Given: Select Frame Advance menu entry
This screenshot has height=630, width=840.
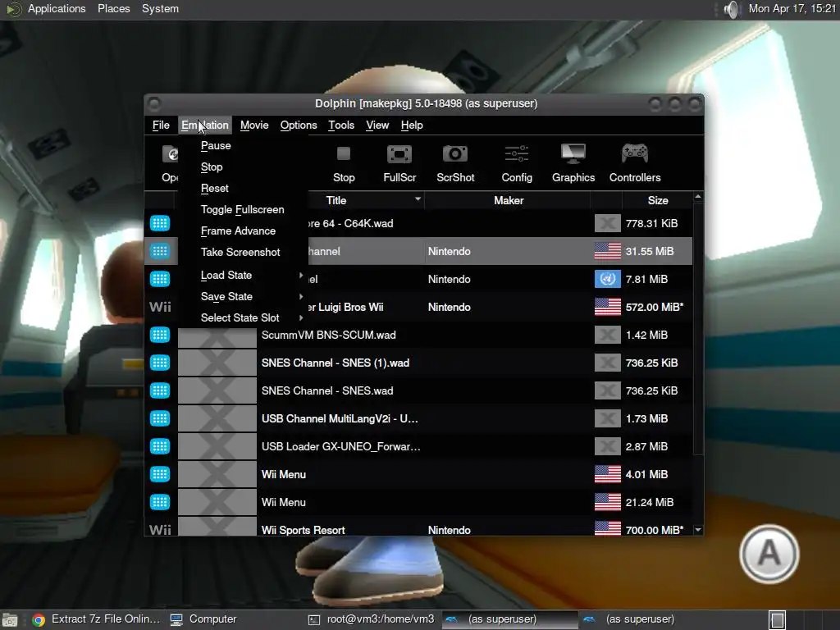Looking at the screenshot, I should tap(239, 231).
